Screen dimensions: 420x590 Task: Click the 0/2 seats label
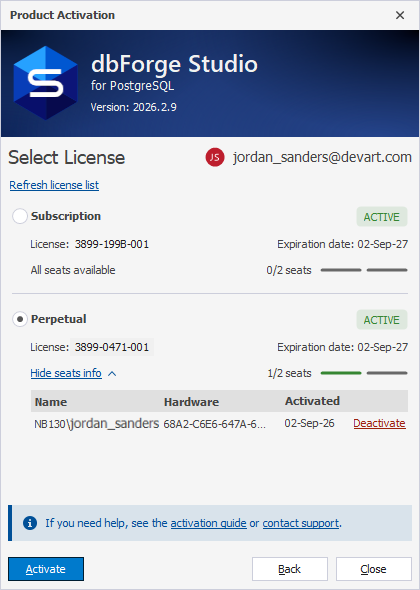pyautogui.click(x=289, y=270)
